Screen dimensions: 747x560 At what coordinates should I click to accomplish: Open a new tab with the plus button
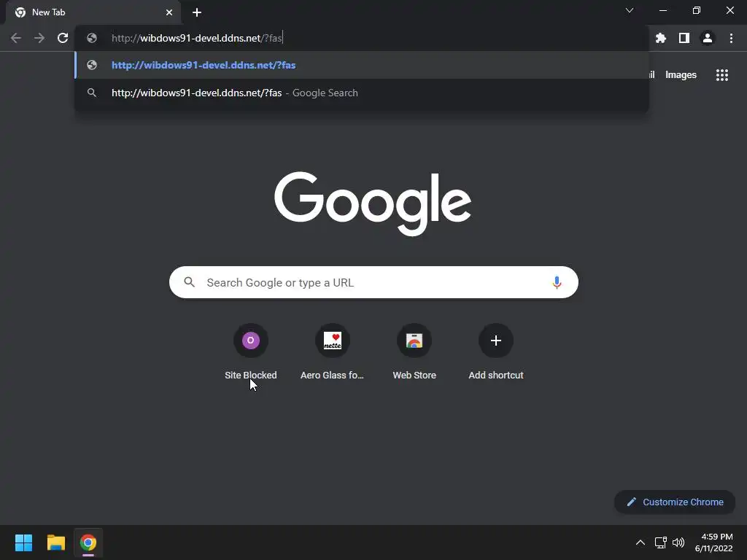pyautogui.click(x=197, y=12)
